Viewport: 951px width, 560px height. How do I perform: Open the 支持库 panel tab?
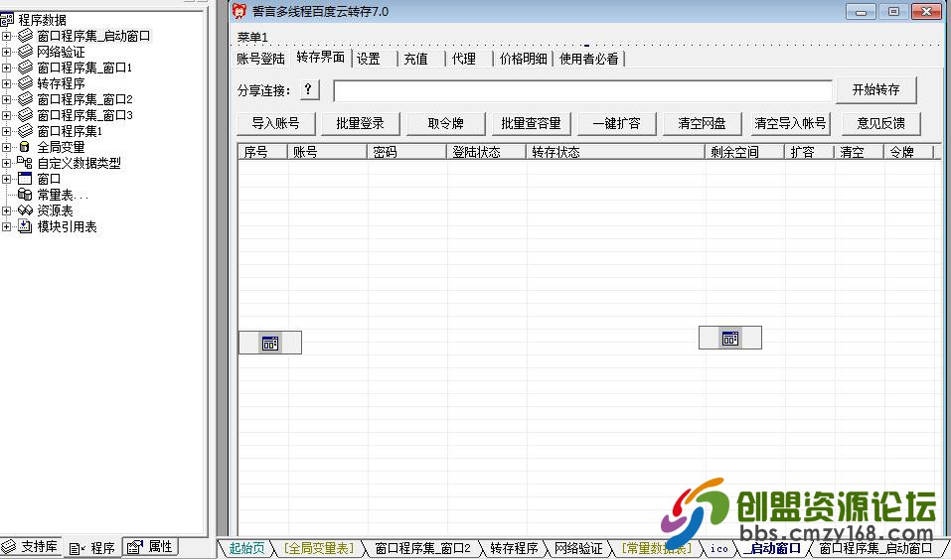click(32, 547)
